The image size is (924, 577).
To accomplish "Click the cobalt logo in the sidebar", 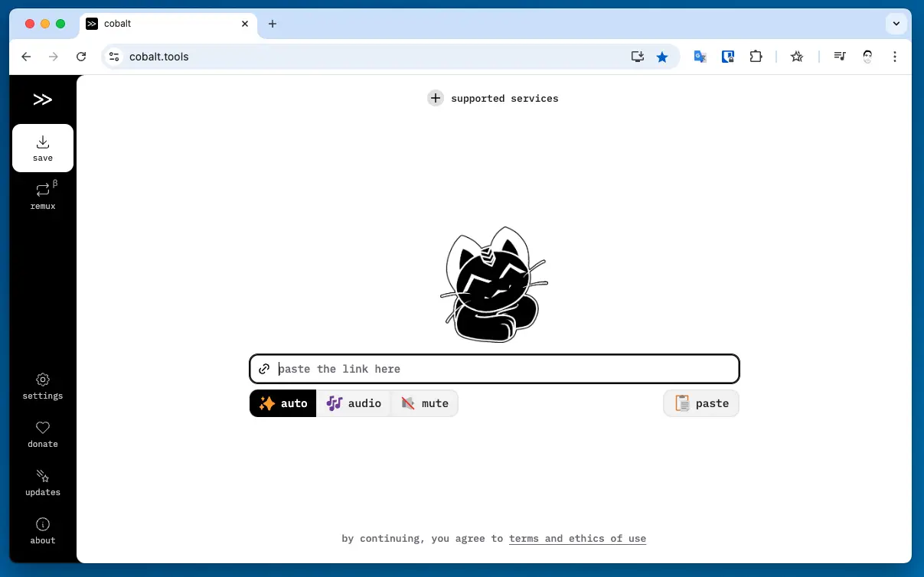I will click(x=43, y=99).
